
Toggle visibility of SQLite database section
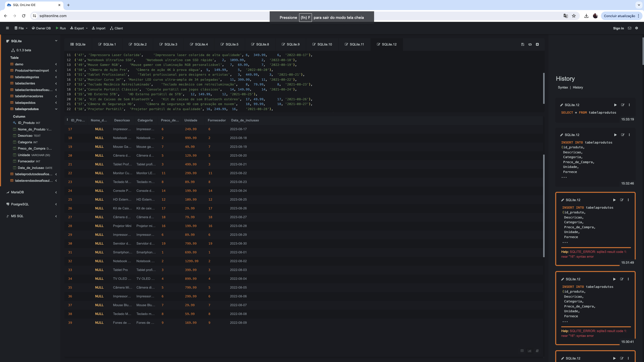click(56, 41)
